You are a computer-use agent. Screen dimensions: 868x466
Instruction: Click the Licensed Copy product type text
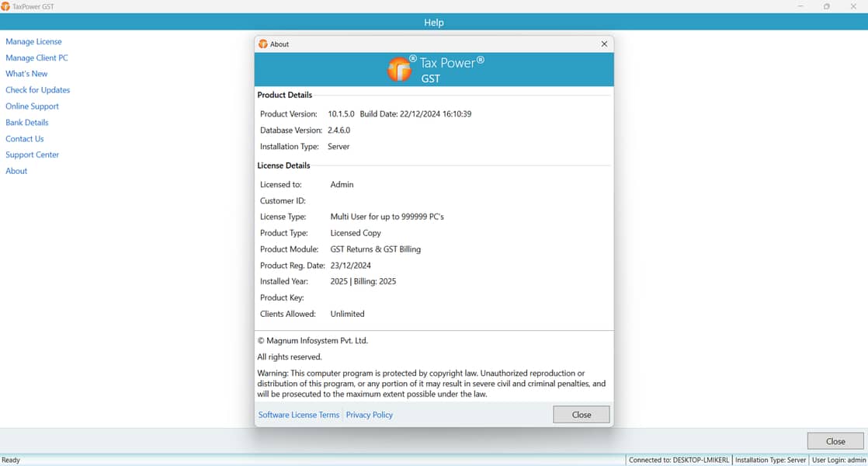tap(356, 233)
